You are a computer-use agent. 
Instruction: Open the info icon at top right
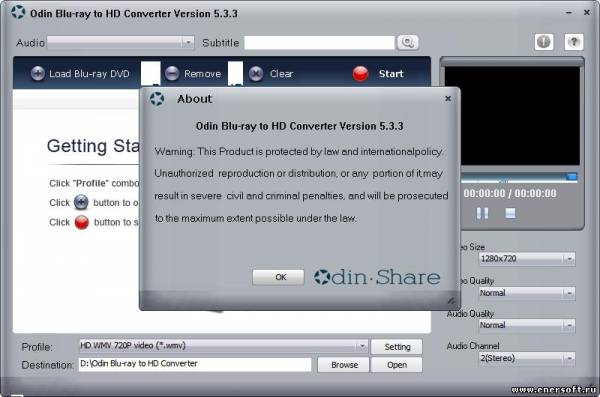point(544,42)
